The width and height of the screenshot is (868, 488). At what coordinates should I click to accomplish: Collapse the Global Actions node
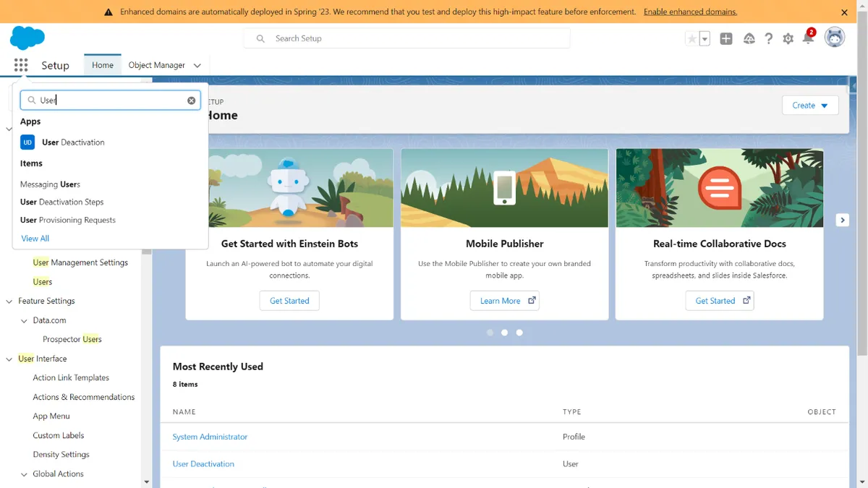point(24,474)
